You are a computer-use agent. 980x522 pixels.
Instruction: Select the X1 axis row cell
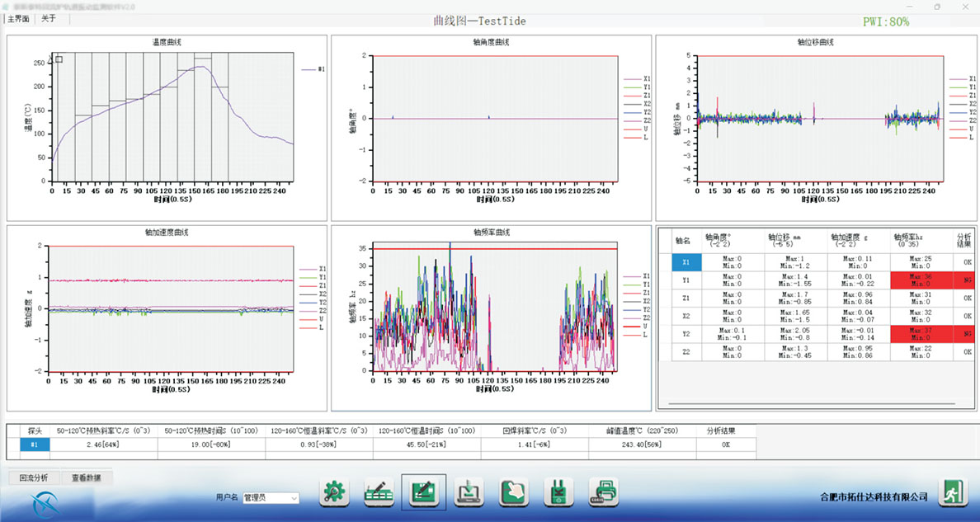(686, 262)
